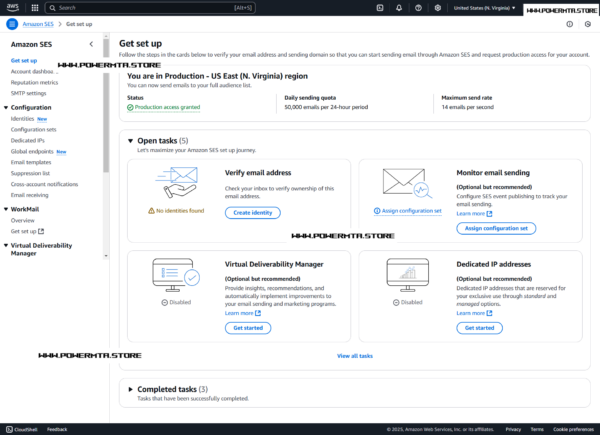Open the United States (N. Virginia) region dropdown

pos(484,8)
